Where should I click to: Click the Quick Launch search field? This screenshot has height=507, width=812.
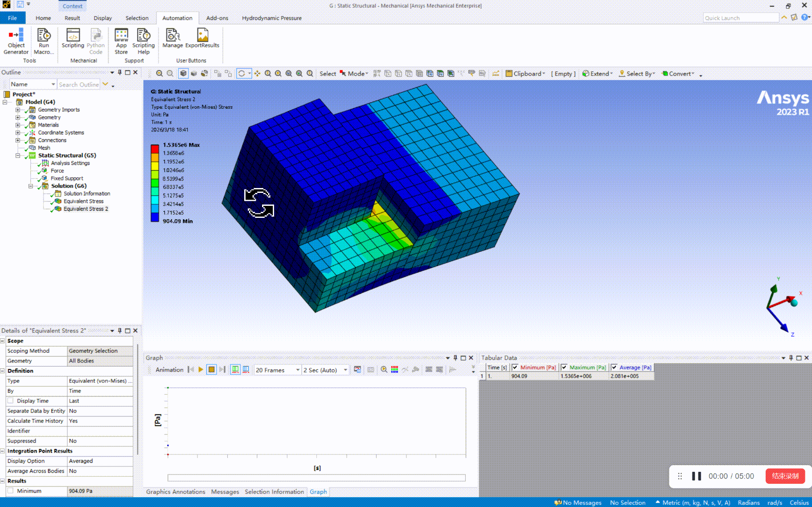click(741, 18)
